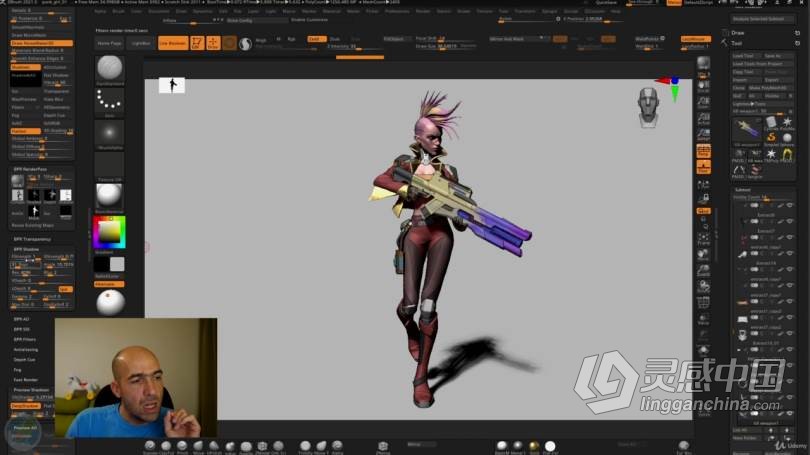Select the ZModeler brush in bottom shelf
The image size is (810, 455).
[262, 447]
